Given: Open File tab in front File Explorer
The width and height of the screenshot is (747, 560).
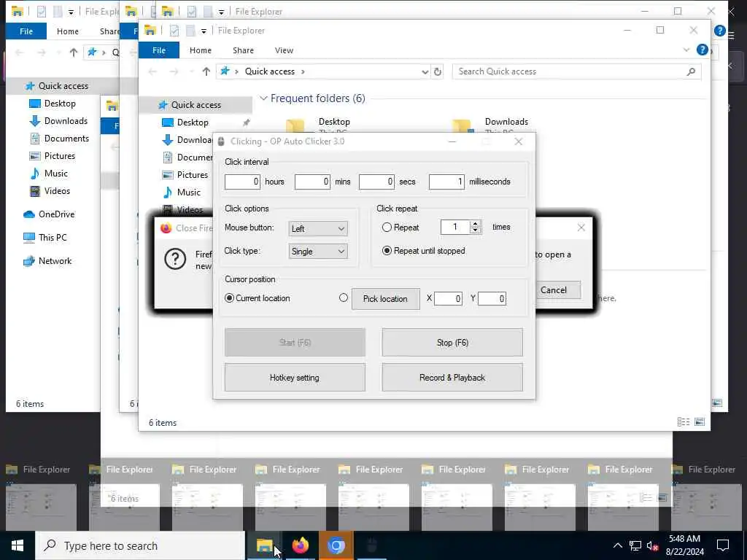Looking at the screenshot, I should click(159, 50).
